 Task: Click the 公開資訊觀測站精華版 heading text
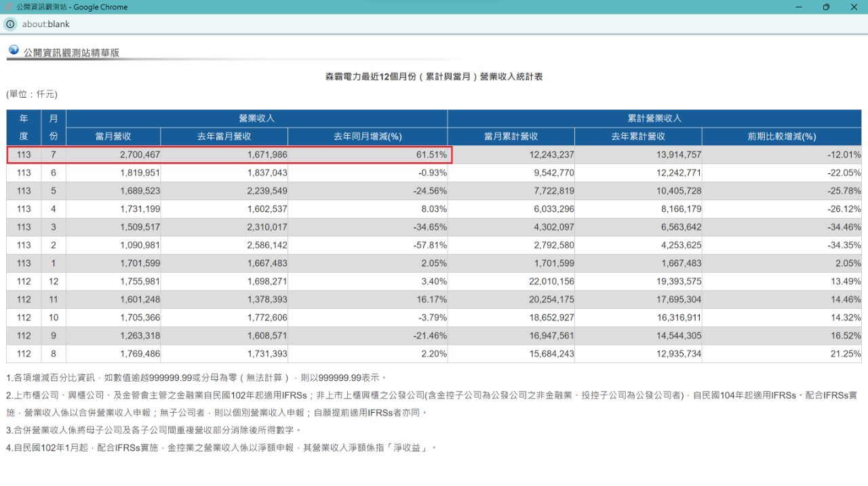71,52
